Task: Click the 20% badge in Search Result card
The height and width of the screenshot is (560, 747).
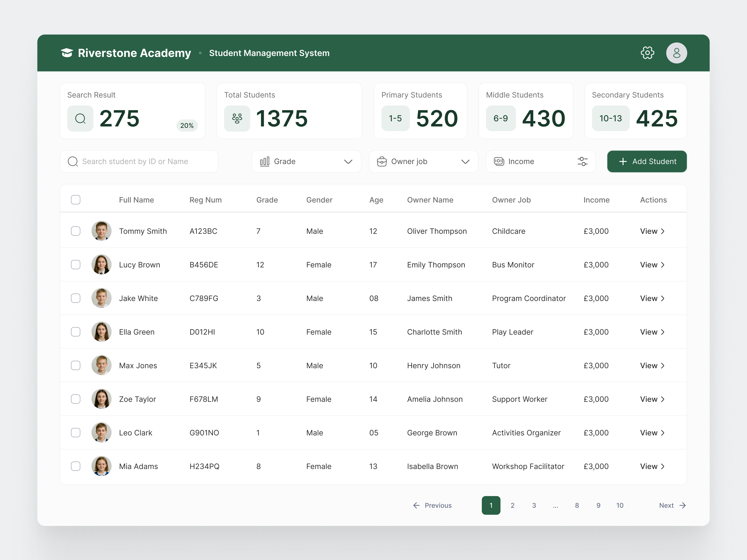Action: click(x=187, y=125)
